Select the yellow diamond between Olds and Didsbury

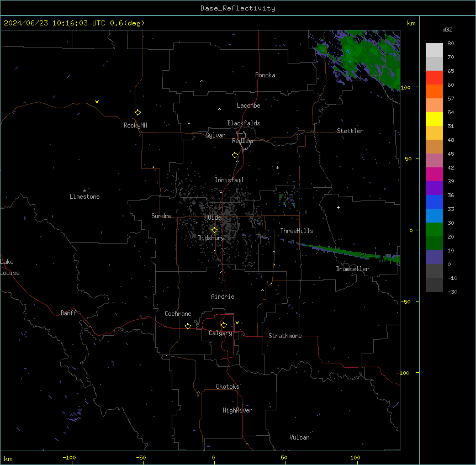215,230
